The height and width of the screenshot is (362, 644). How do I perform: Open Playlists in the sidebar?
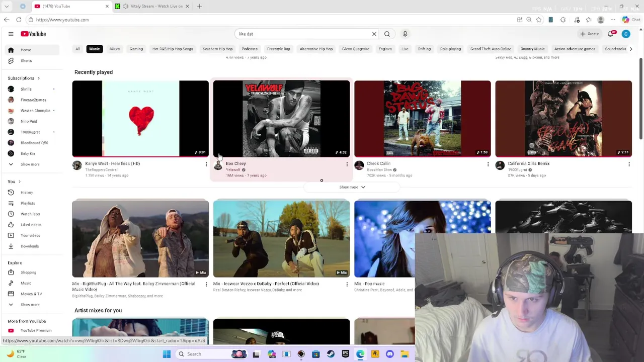click(x=31, y=203)
